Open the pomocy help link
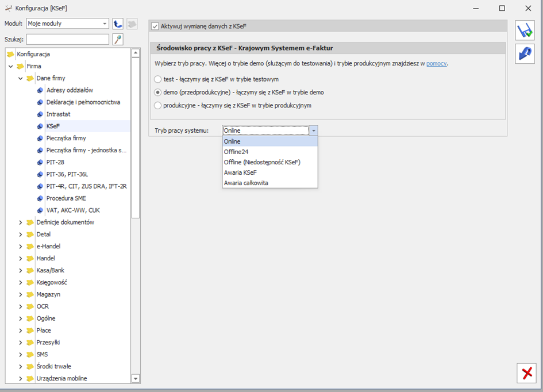 point(436,63)
